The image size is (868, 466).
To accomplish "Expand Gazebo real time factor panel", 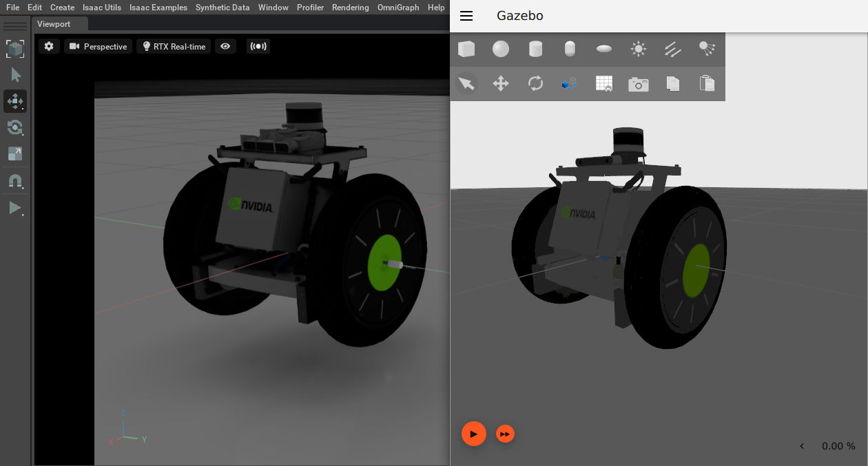I will (x=802, y=446).
